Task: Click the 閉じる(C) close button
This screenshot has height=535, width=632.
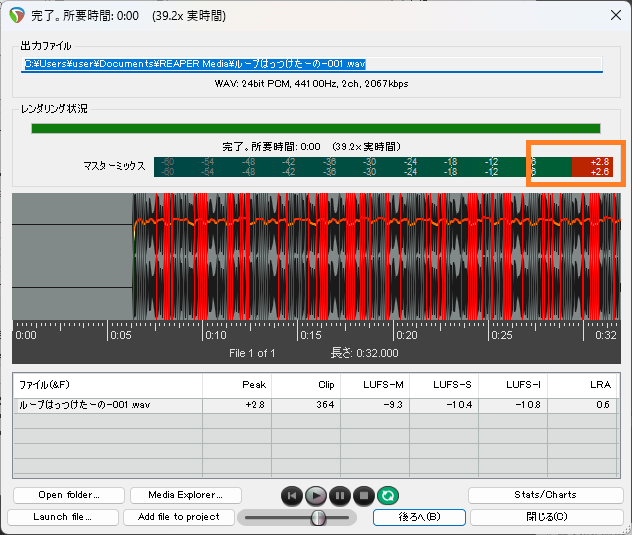Action: (545, 517)
